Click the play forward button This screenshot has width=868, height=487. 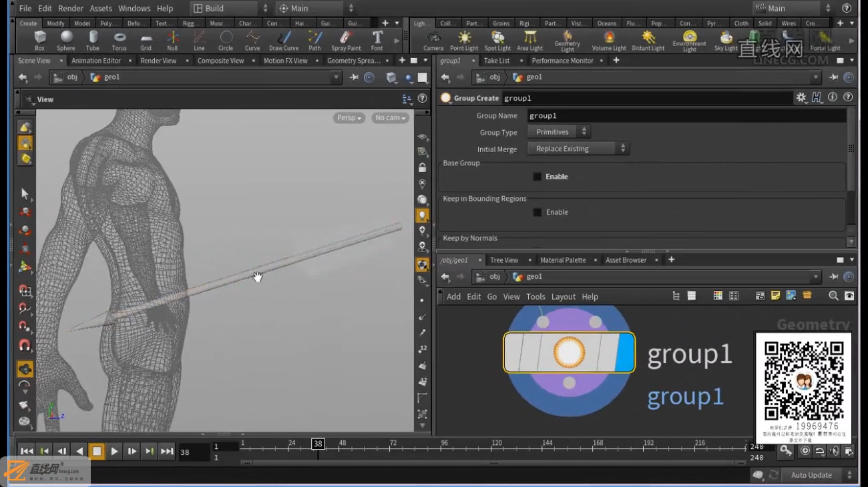tap(114, 452)
